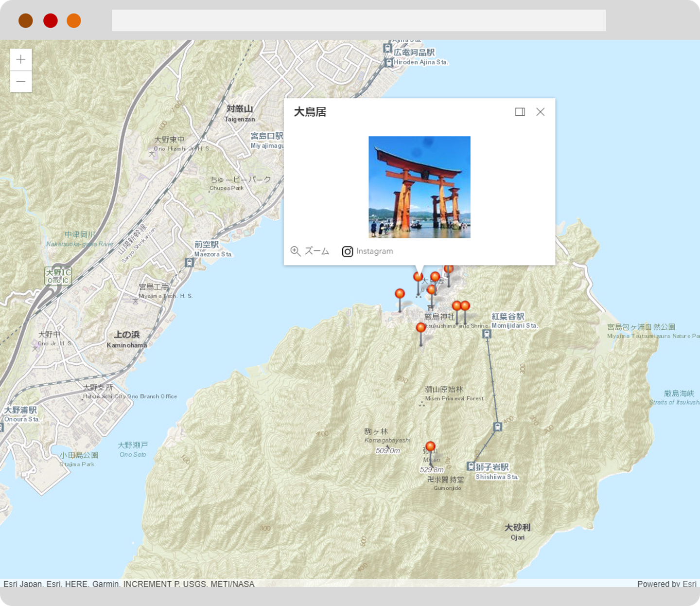Click the browser address bar
700x606 pixels.
coord(359,20)
